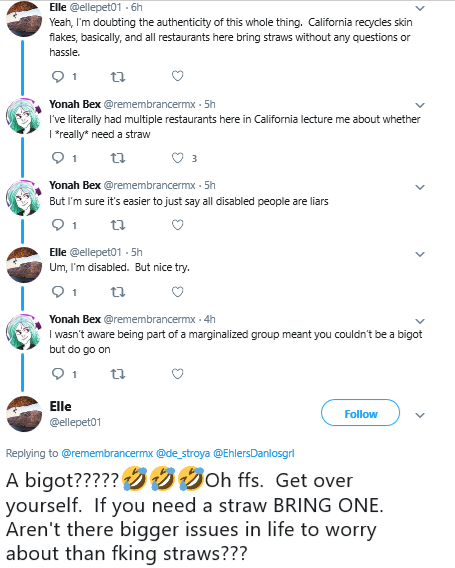This screenshot has width=455, height=568.
Task: Visit the @EhlersDanlosgrl profile link
Action: point(254,453)
